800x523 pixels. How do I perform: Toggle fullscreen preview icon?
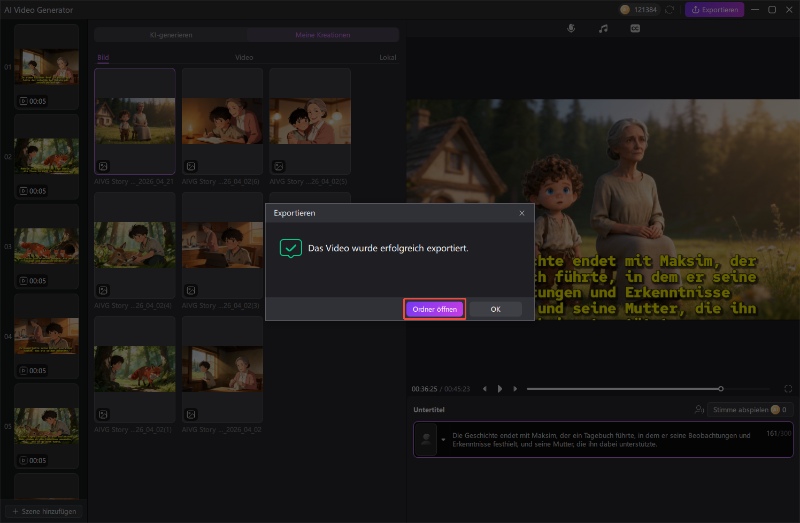pyautogui.click(x=788, y=388)
